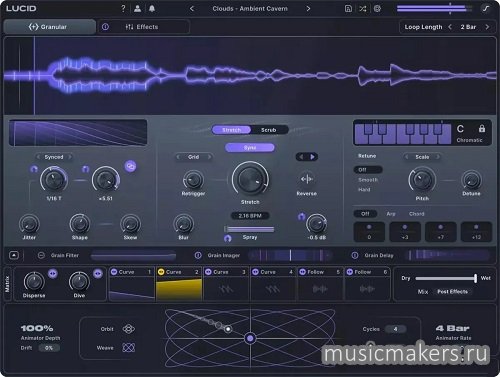Click the +12 interval slot
Viewport: 500px width, 377px height.
click(476, 232)
